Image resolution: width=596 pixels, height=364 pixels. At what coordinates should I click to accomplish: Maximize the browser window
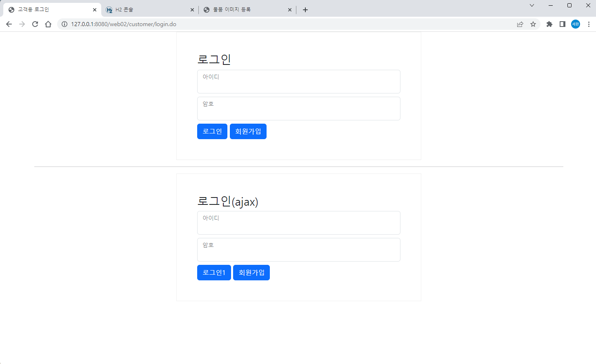coord(569,5)
